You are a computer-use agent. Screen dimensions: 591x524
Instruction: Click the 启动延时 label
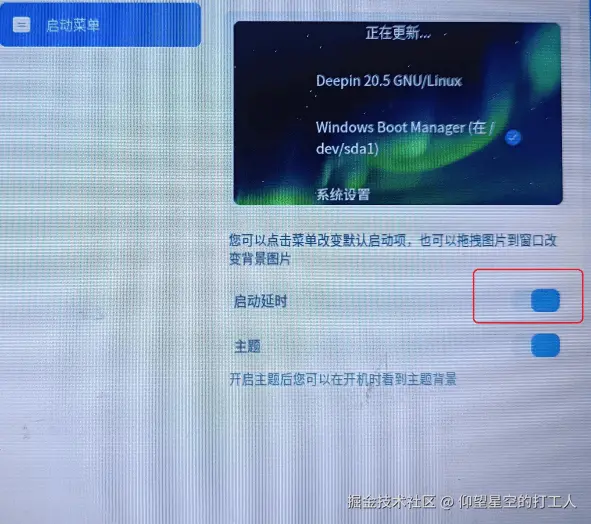pyautogui.click(x=260, y=301)
